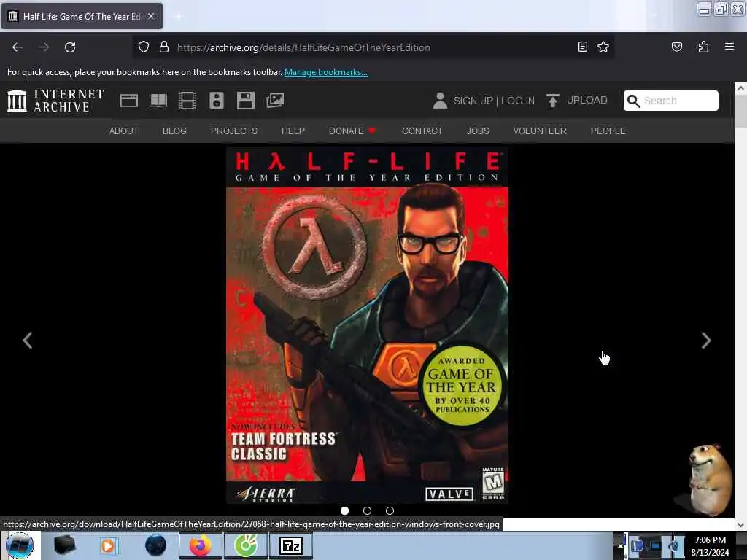Image resolution: width=747 pixels, height=560 pixels.
Task: Open the Windows Start button
Action: (20, 545)
